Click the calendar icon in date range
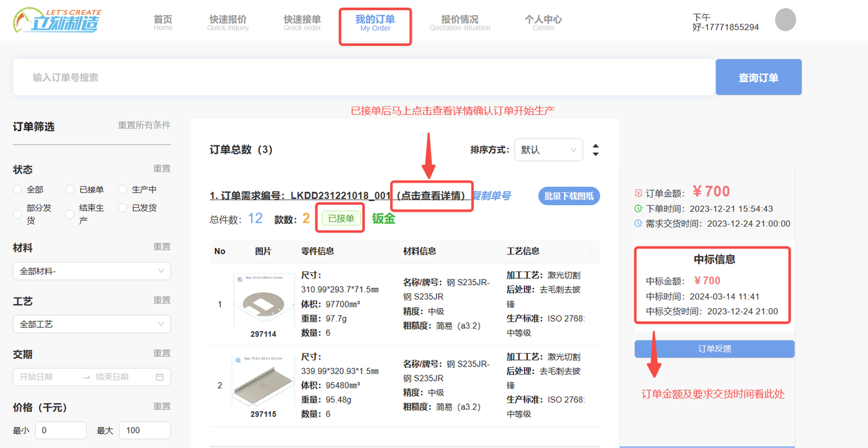868x448 pixels. point(159,377)
